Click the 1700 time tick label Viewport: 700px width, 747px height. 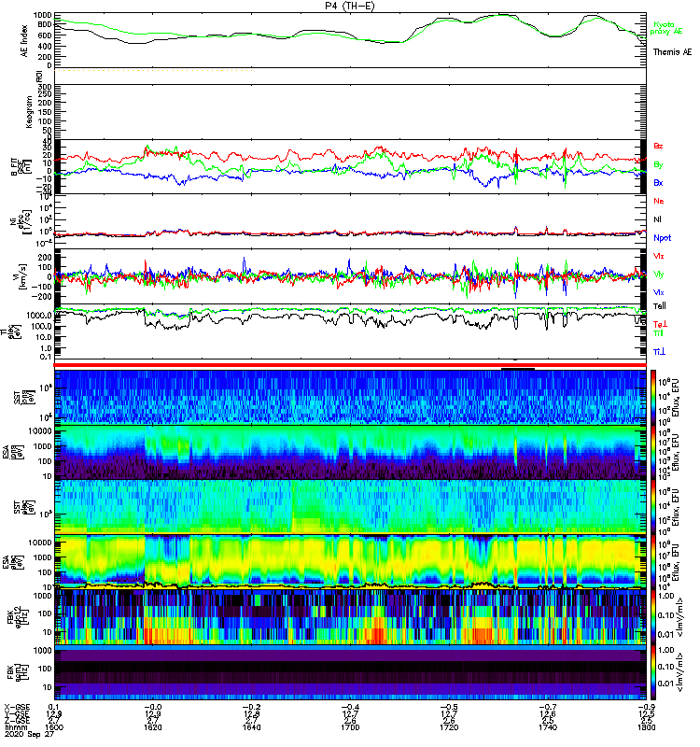tap(350, 727)
